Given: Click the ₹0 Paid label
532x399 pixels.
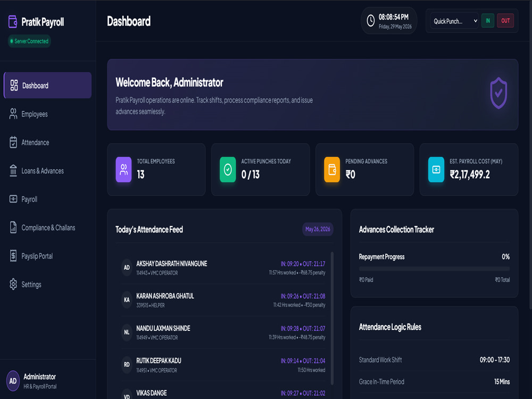Looking at the screenshot, I should tap(366, 280).
